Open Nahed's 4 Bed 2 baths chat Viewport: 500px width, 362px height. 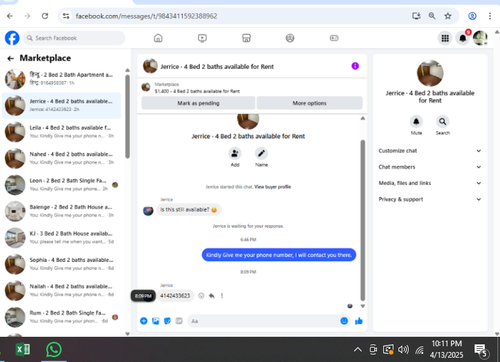pyautogui.click(x=61, y=158)
